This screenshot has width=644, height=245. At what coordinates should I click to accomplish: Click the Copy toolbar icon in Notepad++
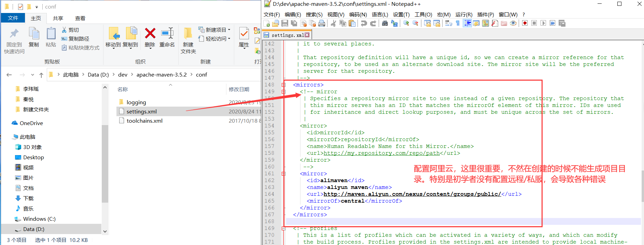pos(343,23)
